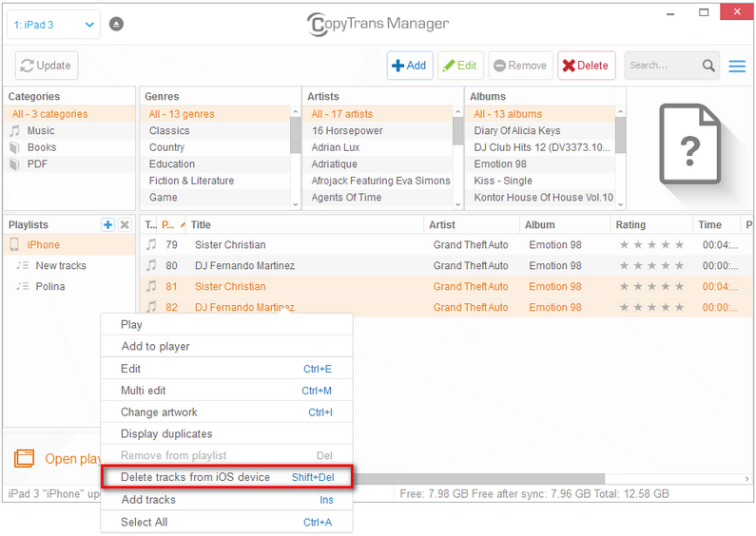Delete playlist using the x icon
This screenshot has height=536, width=756.
coord(125,225)
